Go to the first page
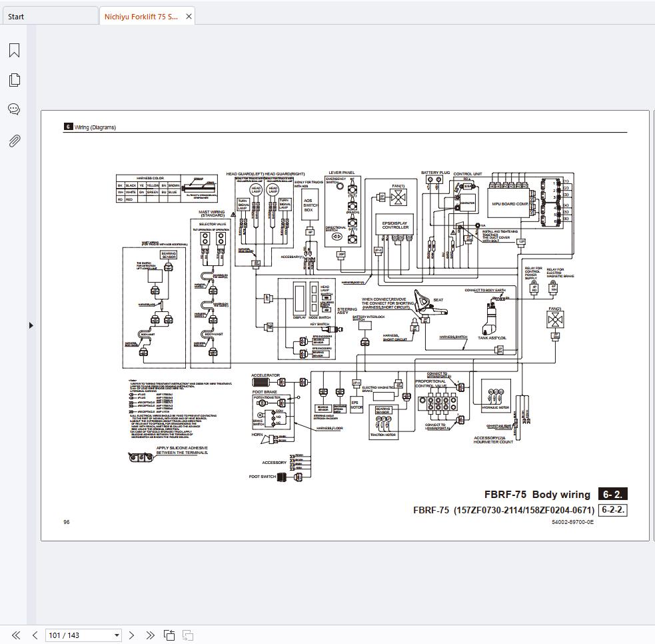This screenshot has width=655, height=644. (16, 635)
